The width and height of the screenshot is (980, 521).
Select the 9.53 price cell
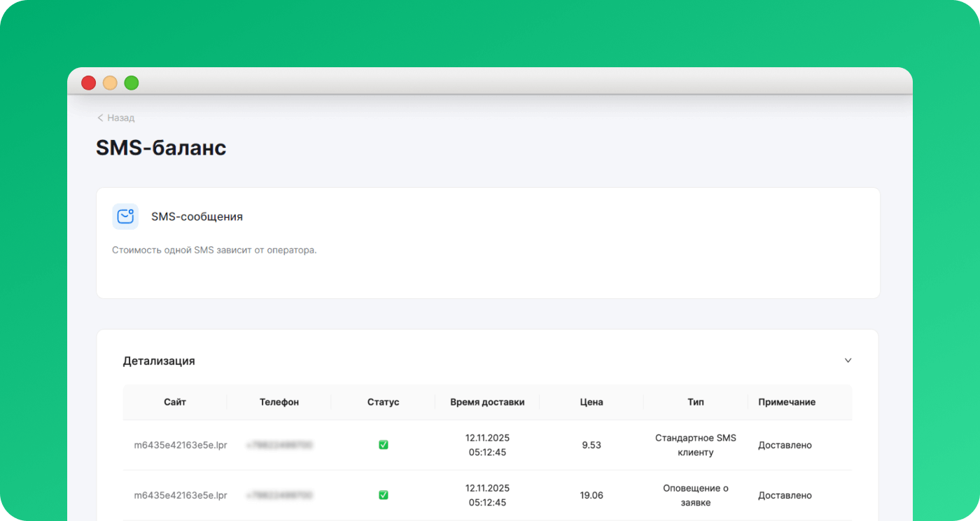[x=591, y=445]
